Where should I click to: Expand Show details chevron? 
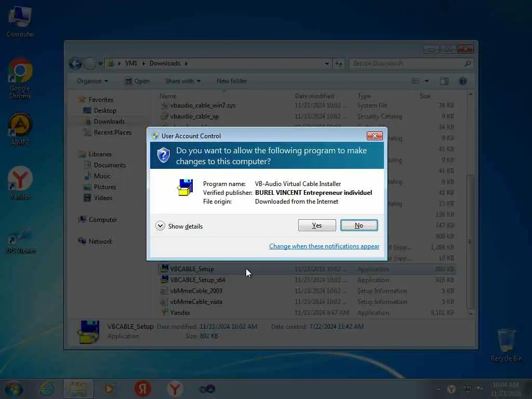click(x=160, y=226)
